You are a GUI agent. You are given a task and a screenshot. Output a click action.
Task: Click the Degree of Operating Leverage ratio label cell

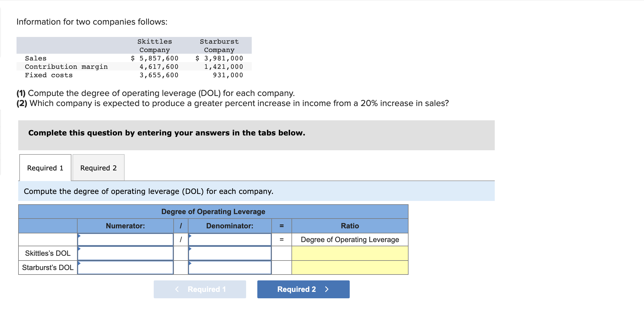click(350, 240)
